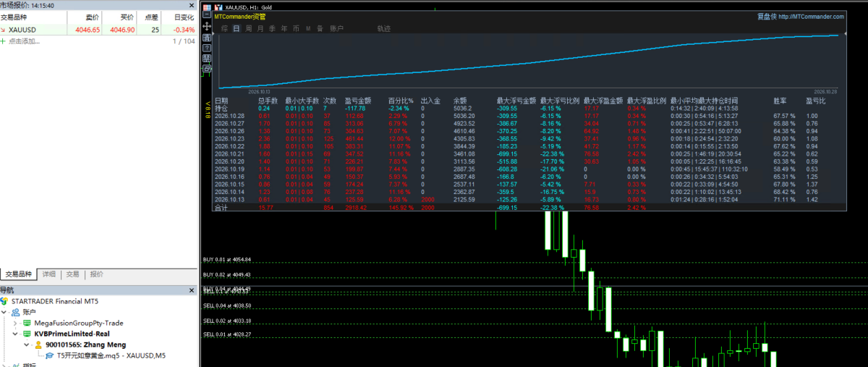Select the 币 currency tab
Viewport: 868px width, 367px height.
click(296, 29)
